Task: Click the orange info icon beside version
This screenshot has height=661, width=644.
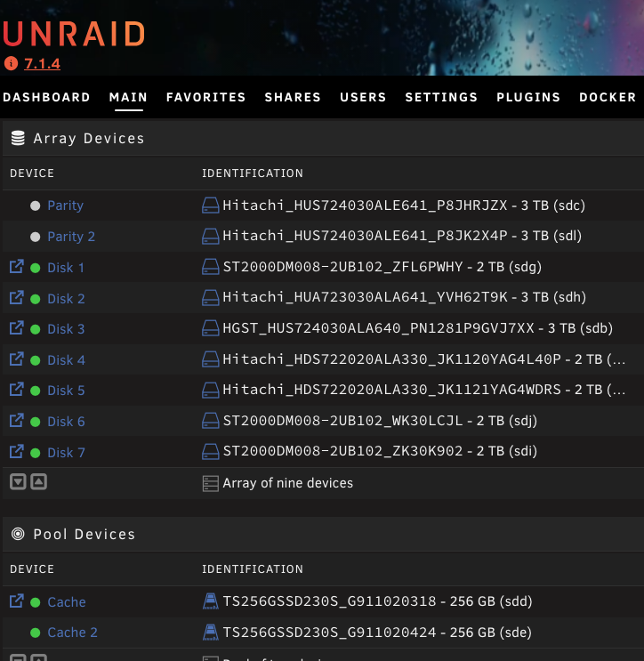Action: click(11, 64)
